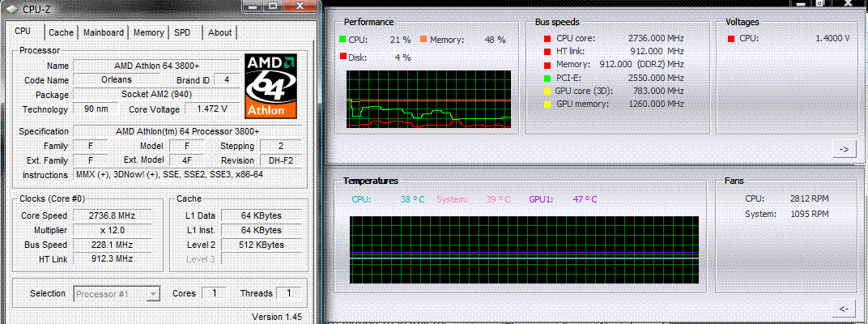The width and height of the screenshot is (868, 324).
Task: Click the Core Voltage value '1.472 V'
Action: [x=213, y=109]
